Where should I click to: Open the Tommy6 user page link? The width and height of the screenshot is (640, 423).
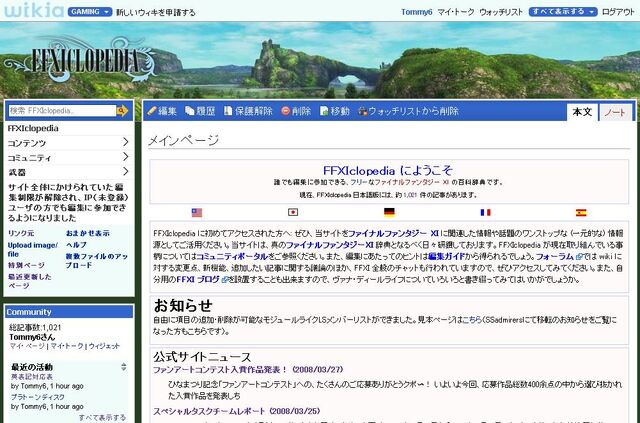coord(416,12)
